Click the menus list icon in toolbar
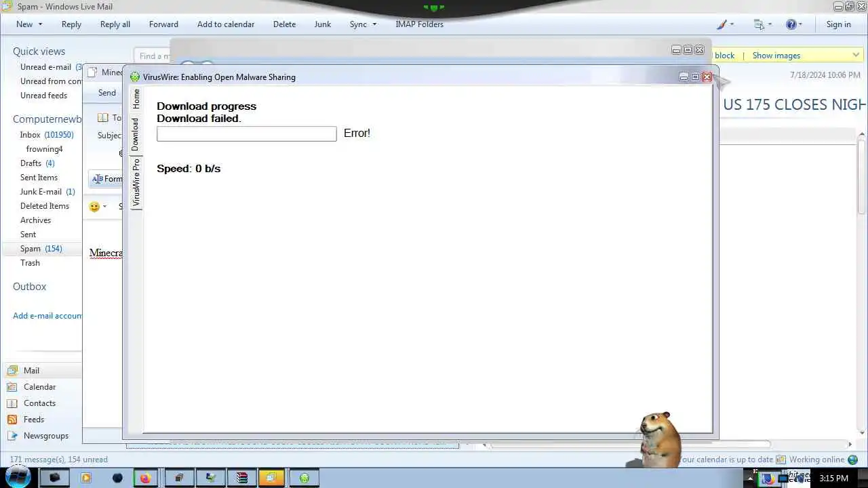The width and height of the screenshot is (868, 488). click(759, 24)
